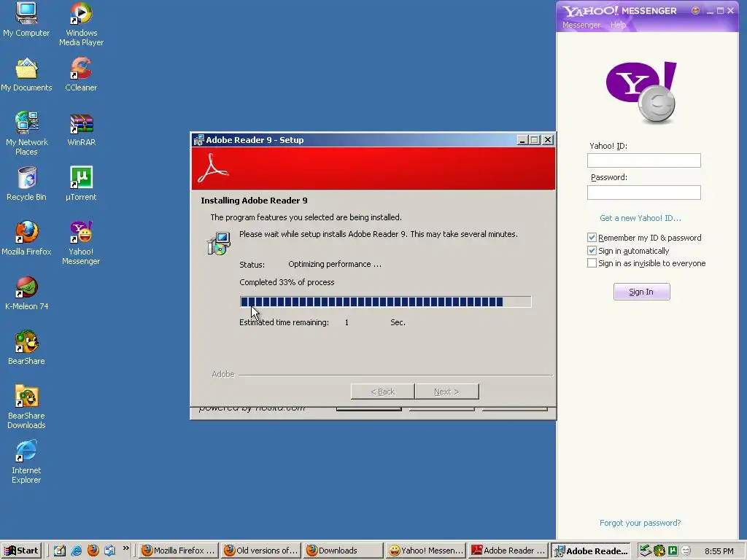Switch to Old versions of taskbar button
Screen dimensions: 747x560
pyautogui.click(x=261, y=551)
